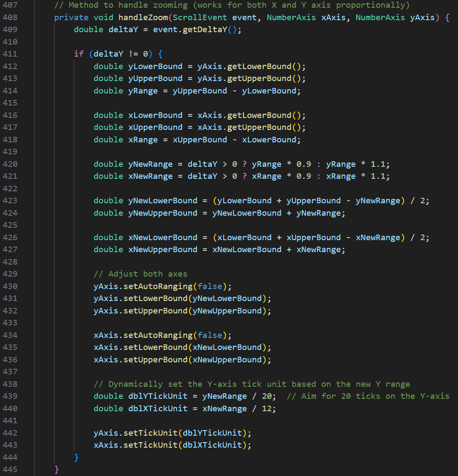Viewport: 458px width, 476px height.
Task: Click the yNewLowerBound declaration on line 423
Action: tap(163, 201)
